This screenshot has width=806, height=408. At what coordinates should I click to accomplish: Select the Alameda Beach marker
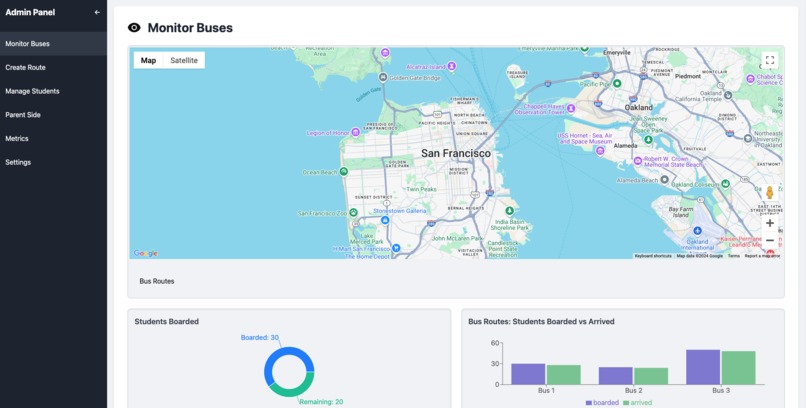[664, 180]
